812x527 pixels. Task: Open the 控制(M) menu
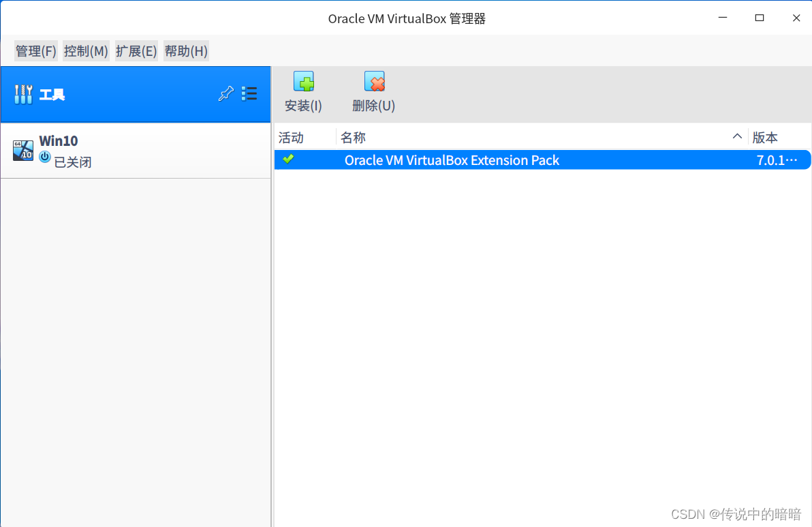click(86, 50)
